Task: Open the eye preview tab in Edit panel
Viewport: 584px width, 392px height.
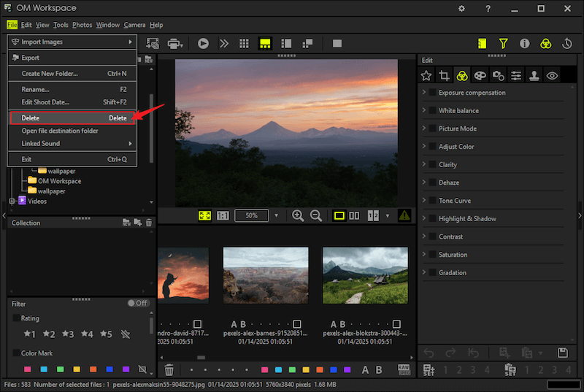Action: 552,76
